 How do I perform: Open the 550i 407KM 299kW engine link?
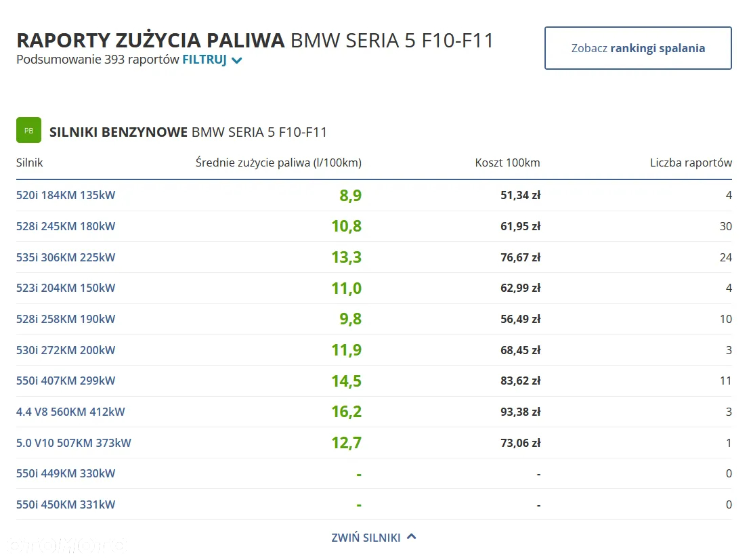(66, 381)
